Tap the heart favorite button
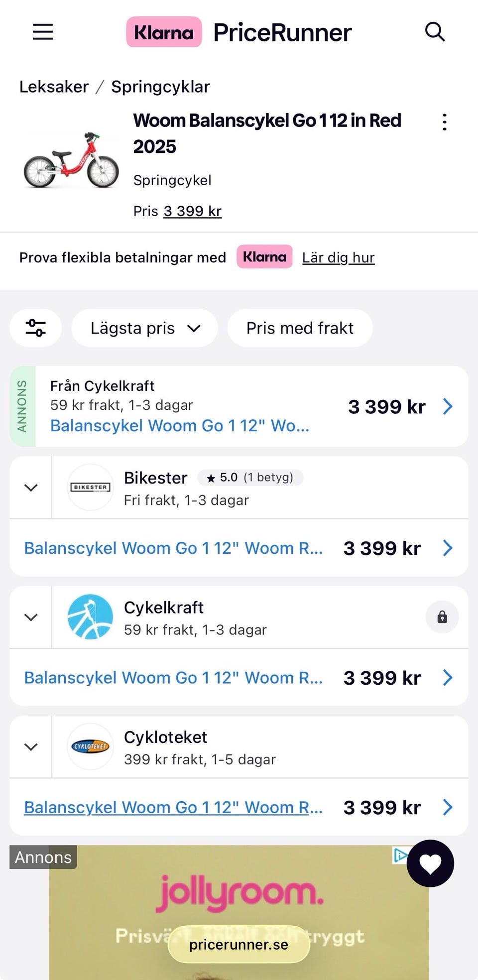 click(x=430, y=863)
